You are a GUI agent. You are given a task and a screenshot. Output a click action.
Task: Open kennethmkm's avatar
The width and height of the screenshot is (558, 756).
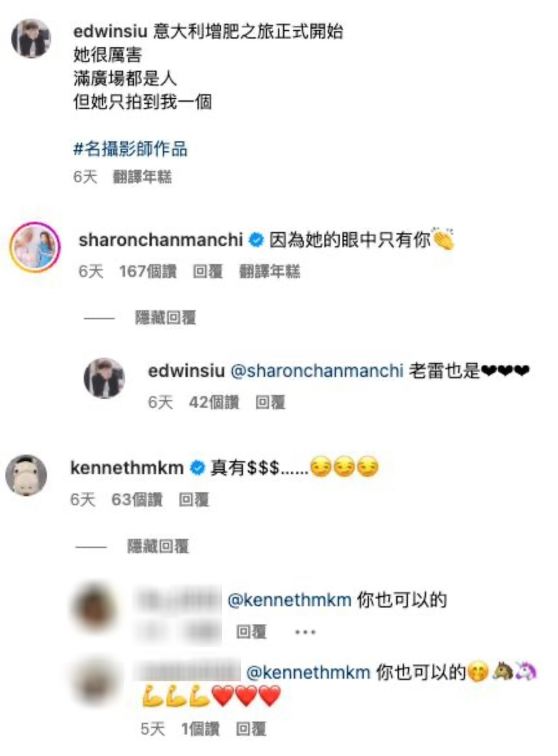point(26,475)
